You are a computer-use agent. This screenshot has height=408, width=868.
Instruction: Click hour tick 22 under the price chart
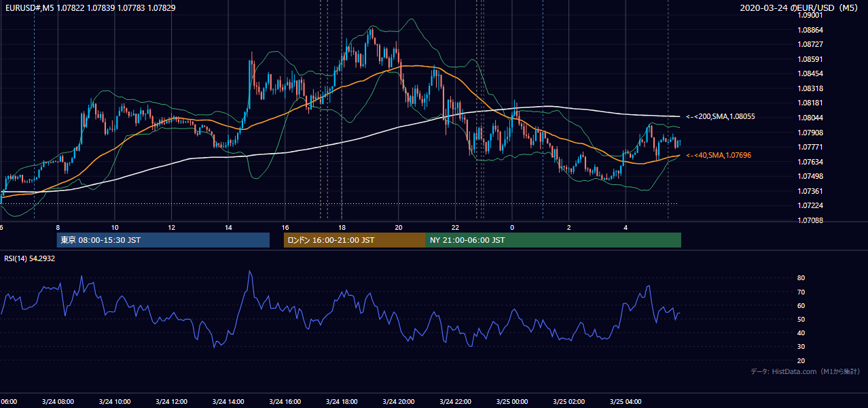click(455, 227)
